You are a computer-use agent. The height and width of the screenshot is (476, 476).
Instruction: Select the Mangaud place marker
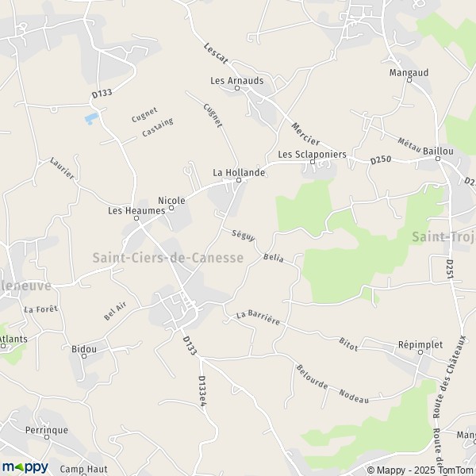point(409,80)
